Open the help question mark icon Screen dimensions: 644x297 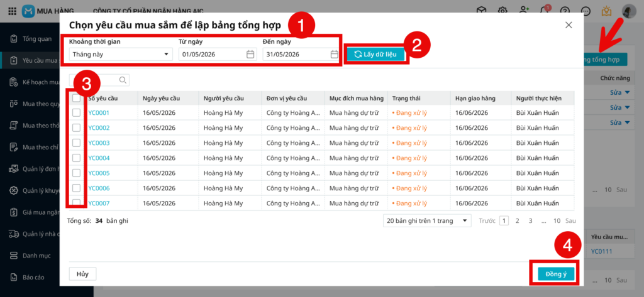[565, 11]
